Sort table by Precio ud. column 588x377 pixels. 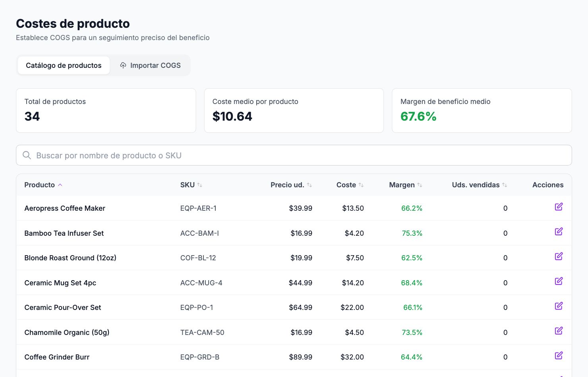click(291, 185)
